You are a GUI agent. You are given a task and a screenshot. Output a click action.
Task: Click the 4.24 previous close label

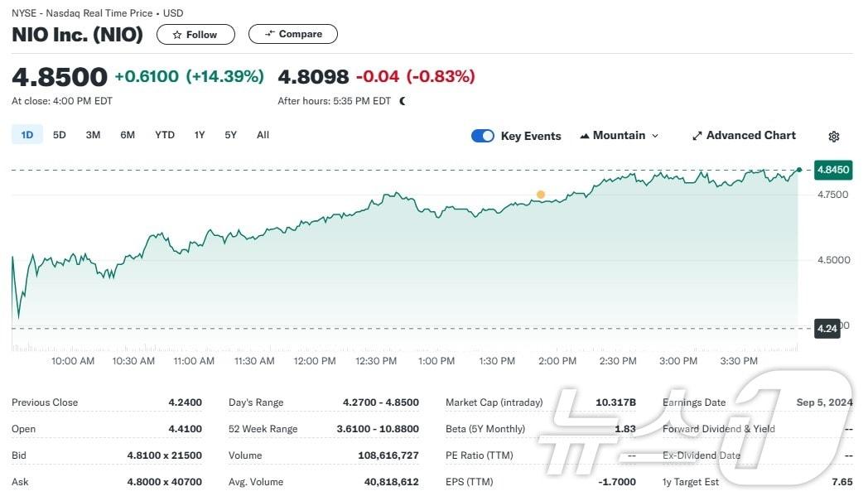tap(827, 328)
